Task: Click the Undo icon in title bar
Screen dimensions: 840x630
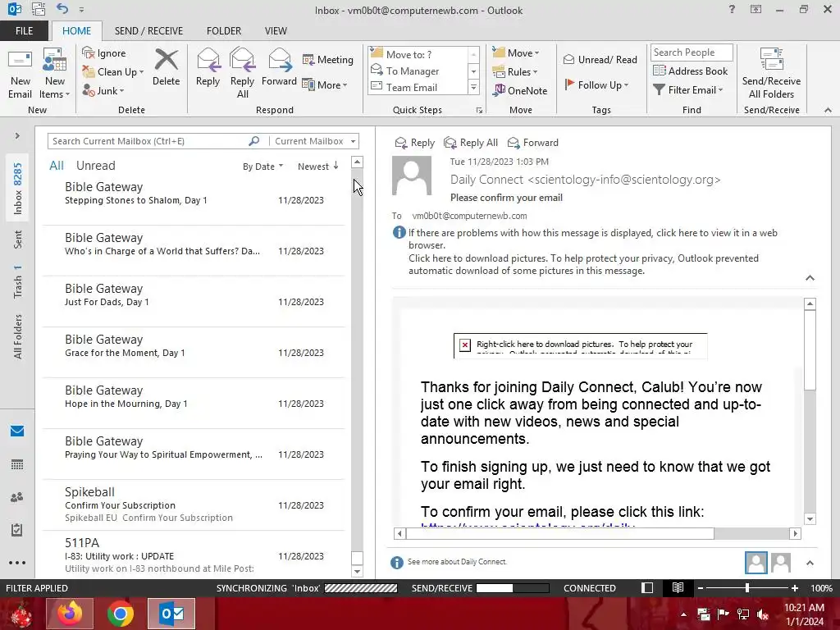Action: click(62, 9)
